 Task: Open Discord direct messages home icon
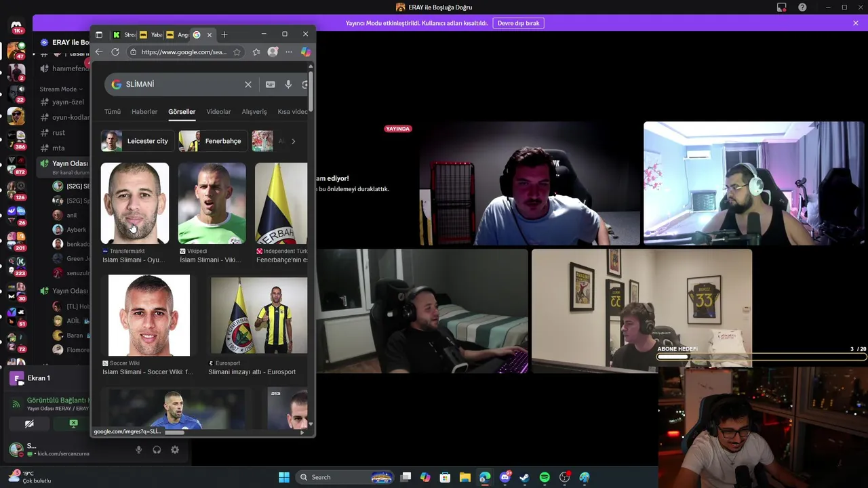click(16, 26)
